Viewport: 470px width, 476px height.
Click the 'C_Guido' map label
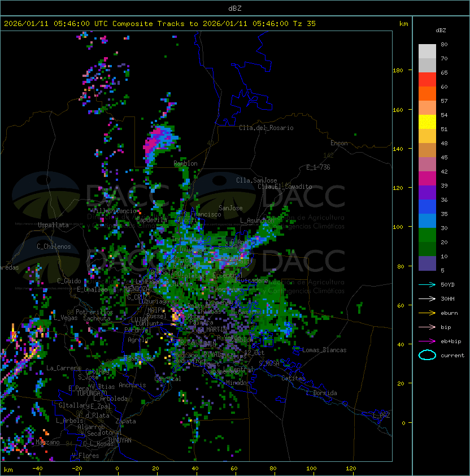(x=69, y=281)
